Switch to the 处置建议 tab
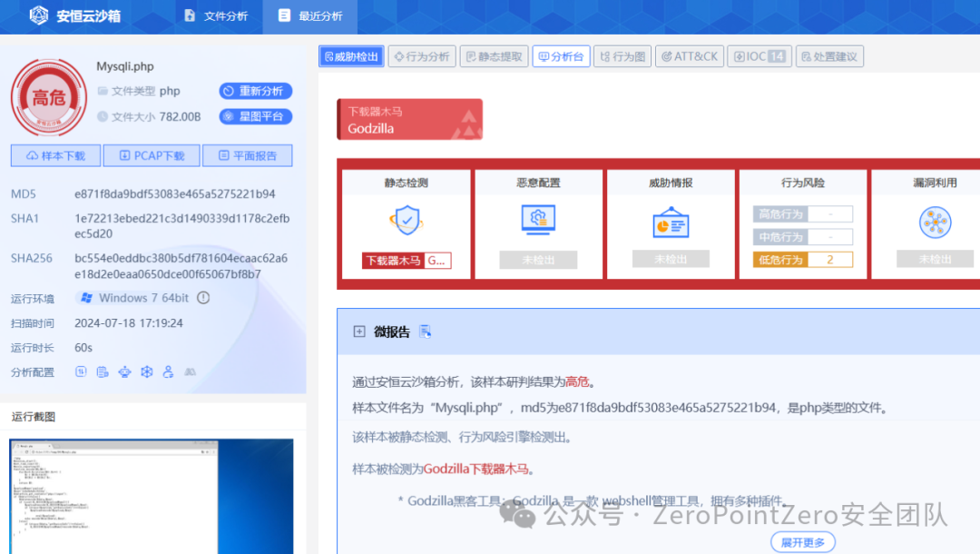The image size is (980, 554). (x=829, y=56)
